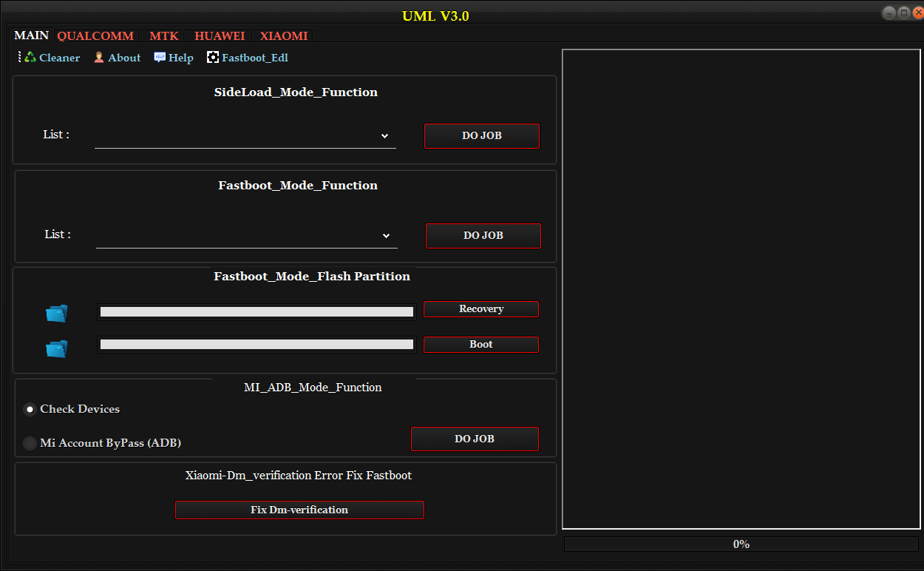Switch to the QUALCOMM tab
This screenshot has height=571, width=924.
[95, 35]
